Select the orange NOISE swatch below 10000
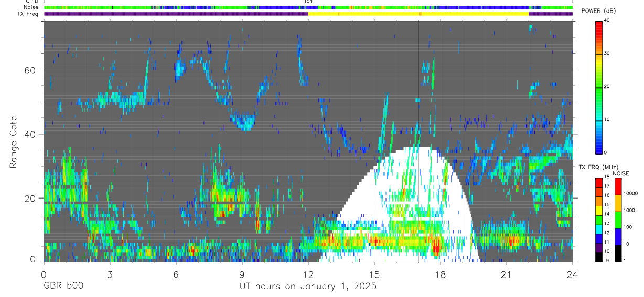Screen dimensions: 644x297 click(618, 203)
